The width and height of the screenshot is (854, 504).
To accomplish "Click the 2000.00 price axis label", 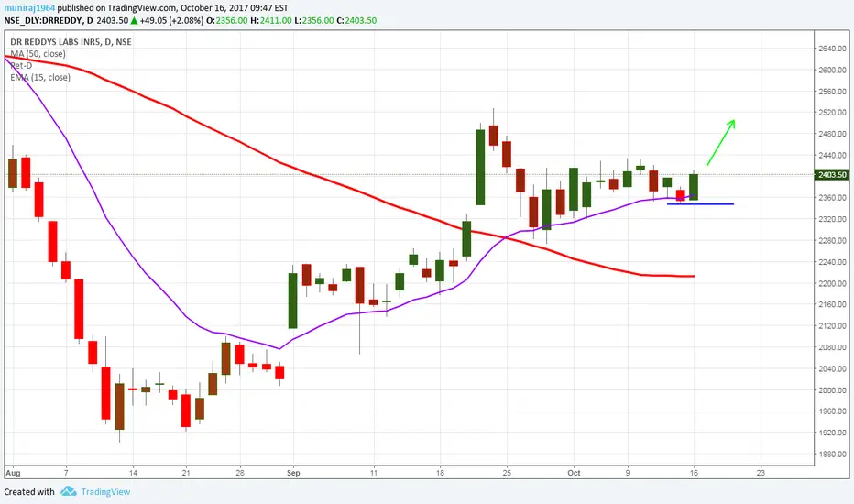I will 833,390.
